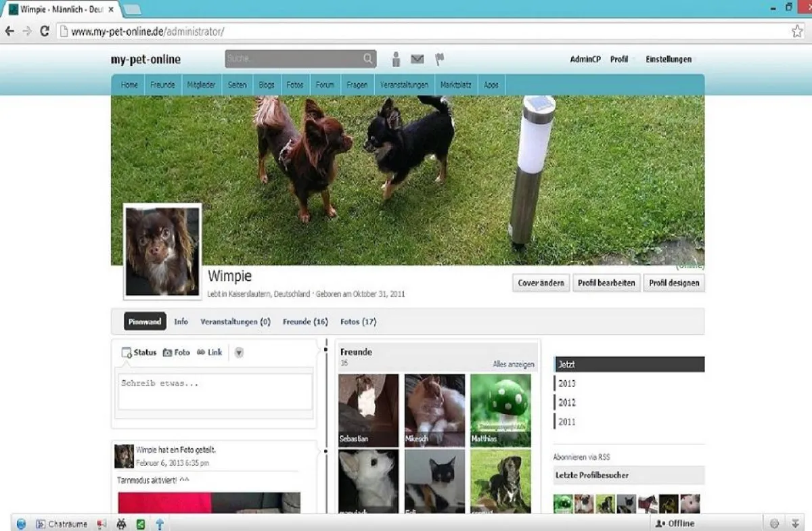Expand the 2013 timeline section
The width and height of the screenshot is (812, 531).
click(566, 383)
